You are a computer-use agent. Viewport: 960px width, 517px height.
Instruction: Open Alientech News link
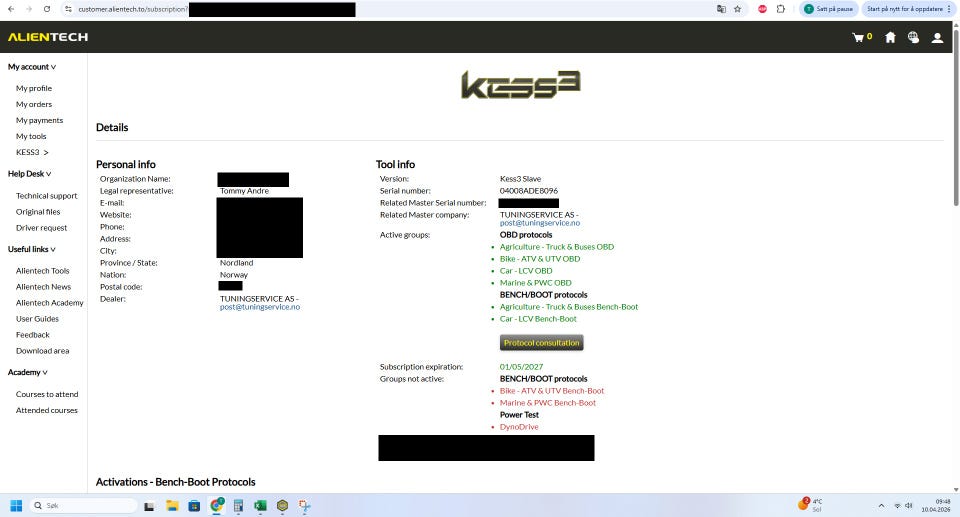[x=43, y=287]
